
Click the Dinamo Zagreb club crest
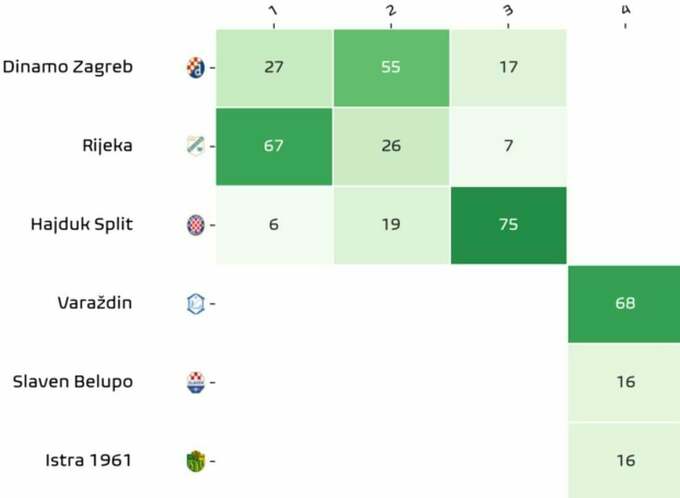pyautogui.click(x=196, y=68)
